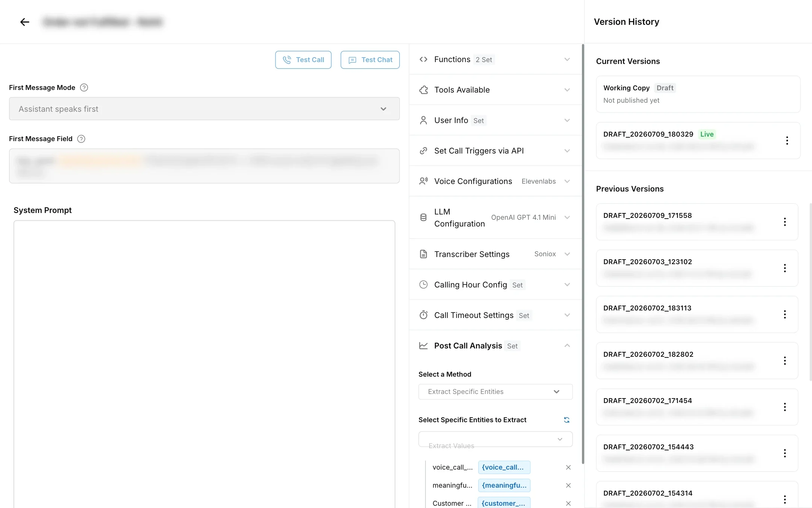The height and width of the screenshot is (508, 812).
Task: Open options for DRAFT_20260702_154443
Action: pos(785,453)
